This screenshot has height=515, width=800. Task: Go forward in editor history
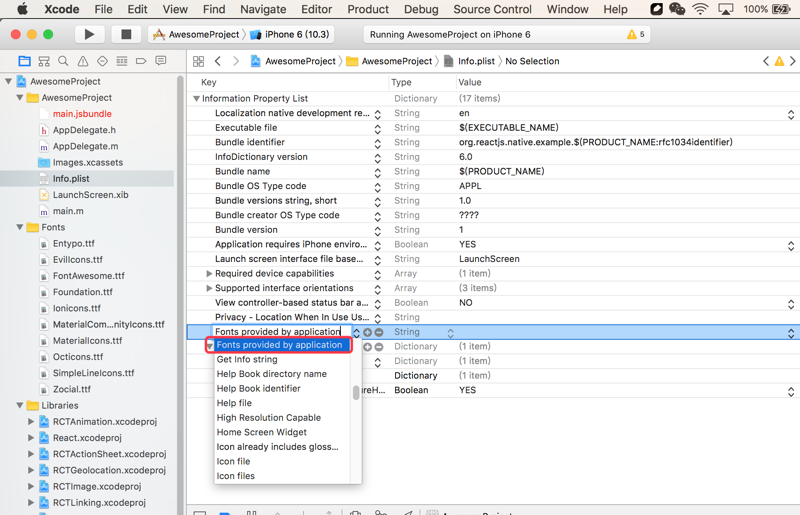(236, 61)
